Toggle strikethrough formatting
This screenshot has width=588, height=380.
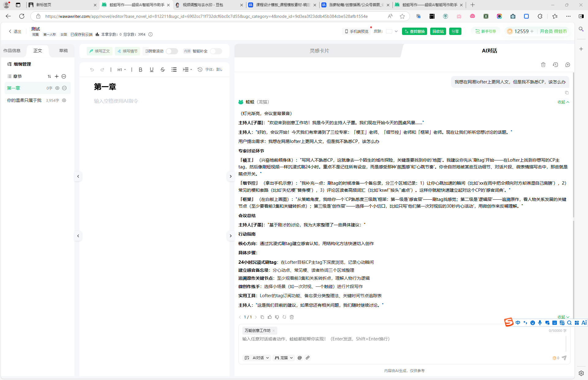coord(163,70)
